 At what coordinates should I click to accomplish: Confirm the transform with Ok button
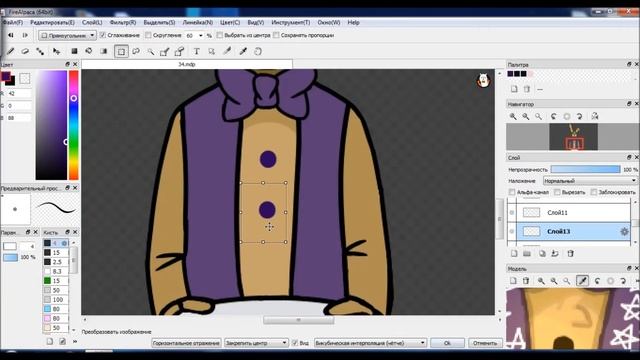447,343
